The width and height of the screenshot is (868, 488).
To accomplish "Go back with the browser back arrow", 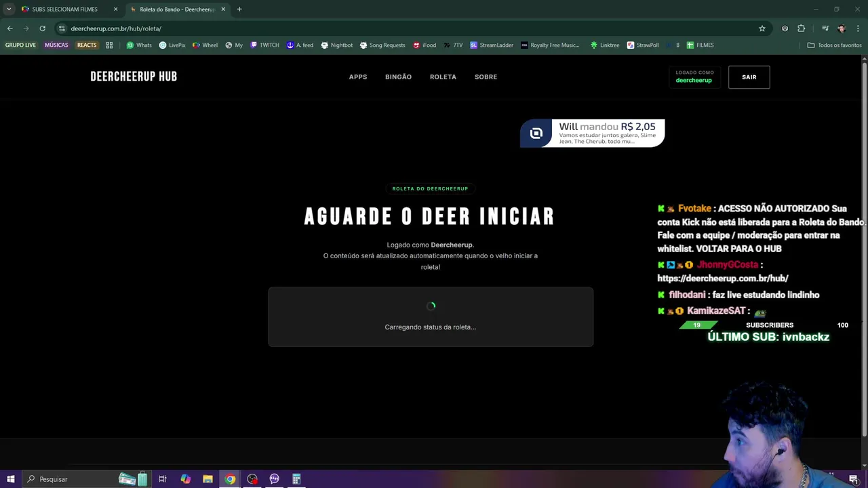I will coord(9,28).
